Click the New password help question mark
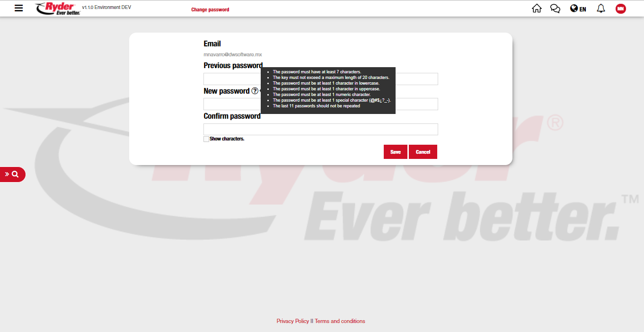 point(255,91)
